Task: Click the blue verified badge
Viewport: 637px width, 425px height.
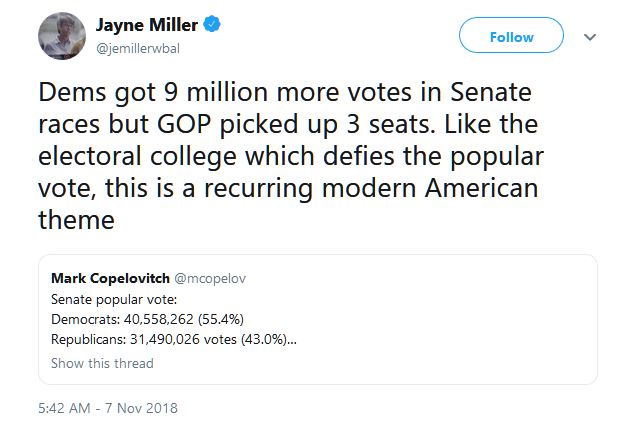Action: 214,24
